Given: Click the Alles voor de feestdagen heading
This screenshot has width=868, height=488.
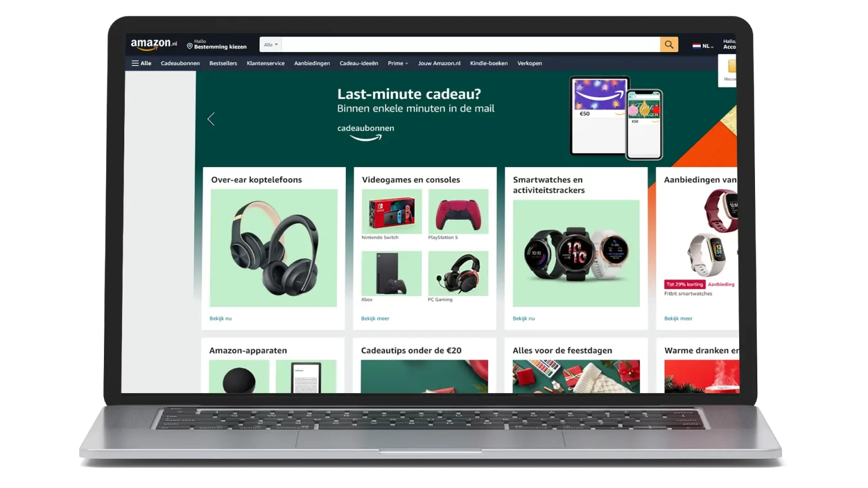Looking at the screenshot, I should 562,350.
